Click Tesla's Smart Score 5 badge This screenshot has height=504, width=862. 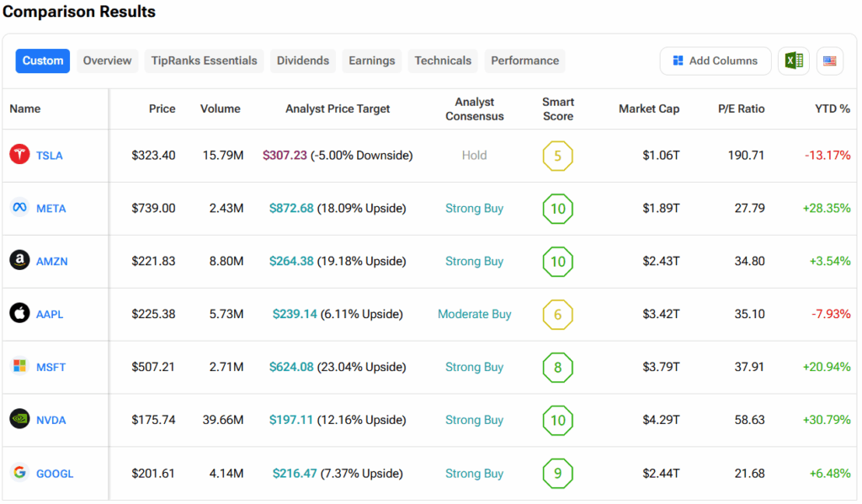(x=557, y=156)
